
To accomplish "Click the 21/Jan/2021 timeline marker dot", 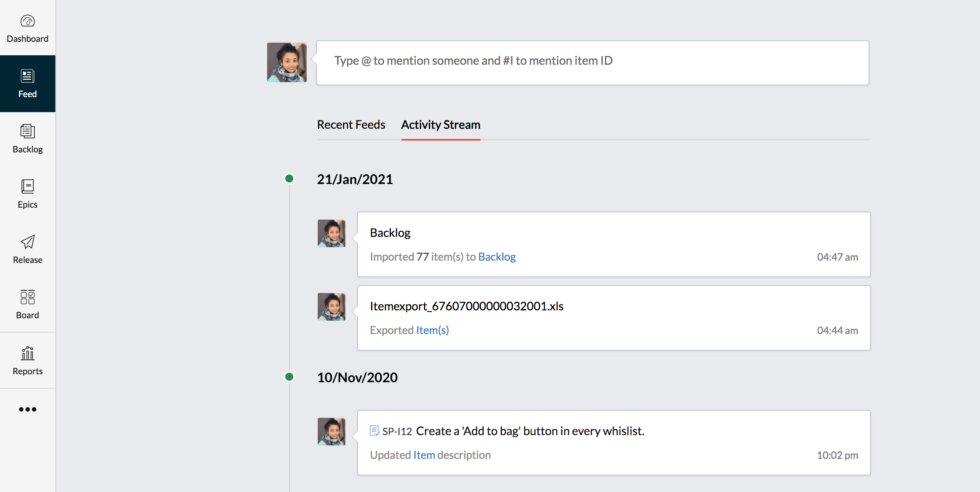I will point(289,179).
